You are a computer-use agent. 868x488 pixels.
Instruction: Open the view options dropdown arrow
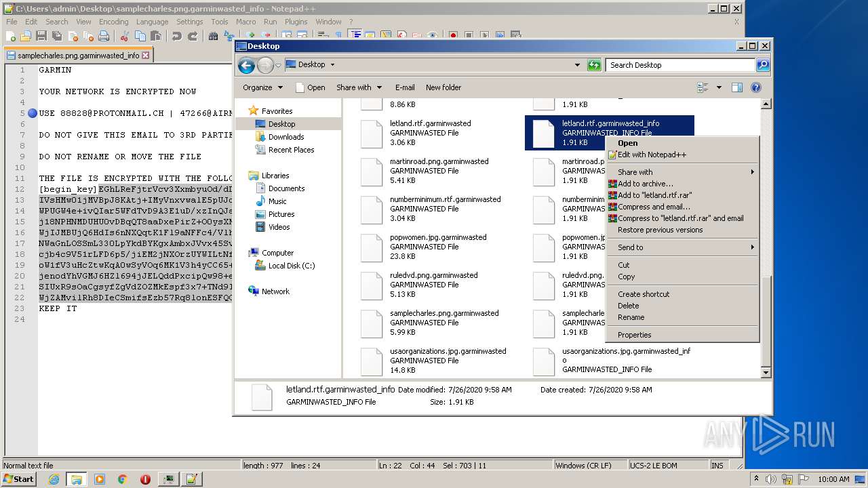[x=719, y=87]
